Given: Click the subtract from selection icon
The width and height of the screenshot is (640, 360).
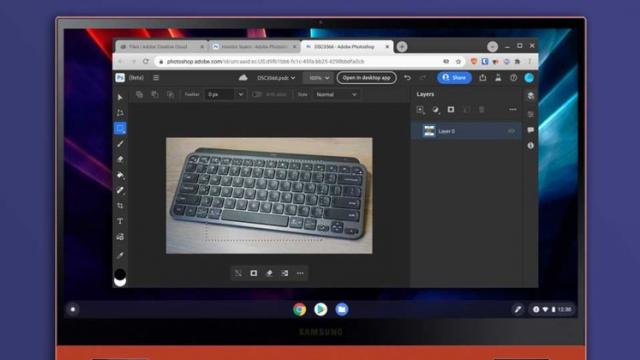Looking at the screenshot, I should pyautogui.click(x=170, y=94).
